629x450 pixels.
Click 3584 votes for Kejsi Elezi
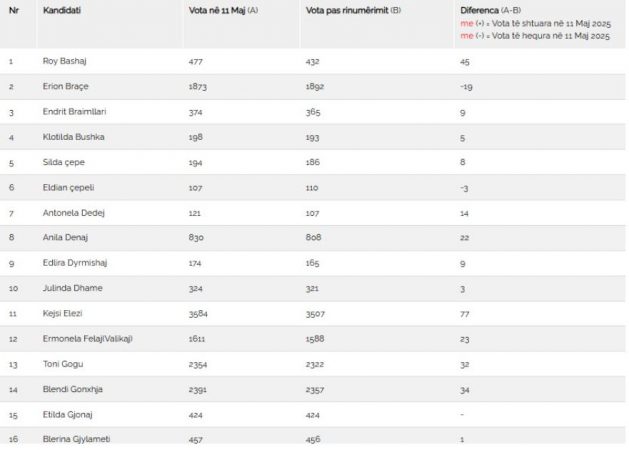coord(198,314)
